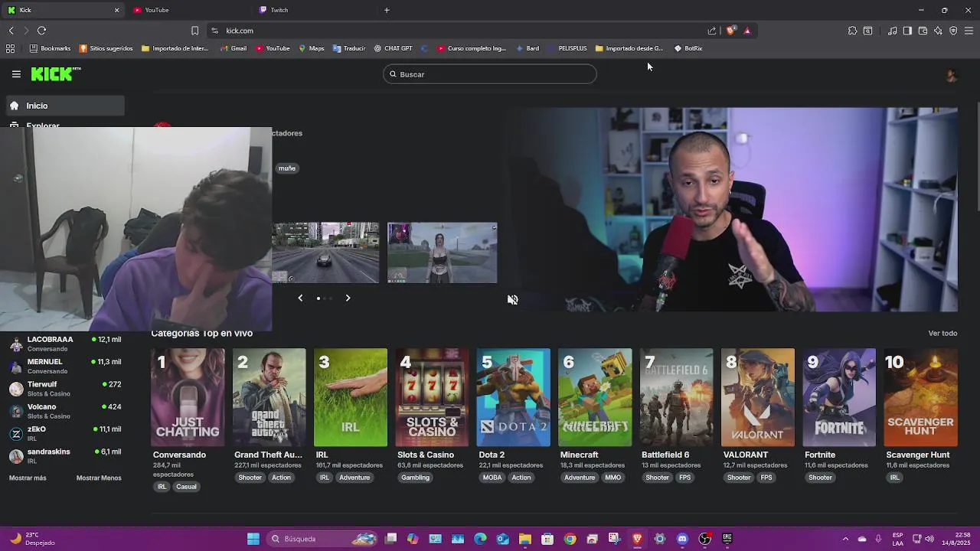Viewport: 980px width, 551px height.
Task: Open the Maps bookmark
Action: [x=311, y=48]
